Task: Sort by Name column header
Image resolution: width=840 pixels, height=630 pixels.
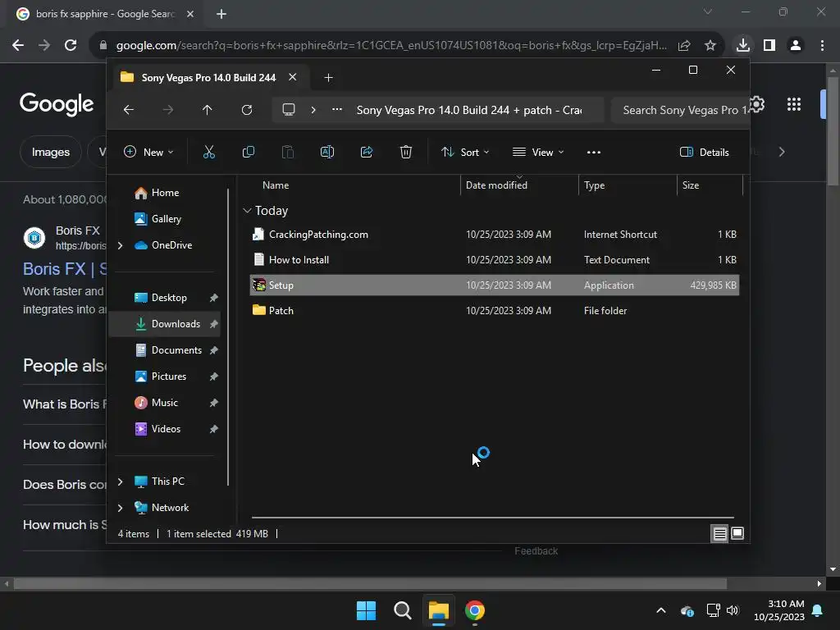Action: pos(276,185)
